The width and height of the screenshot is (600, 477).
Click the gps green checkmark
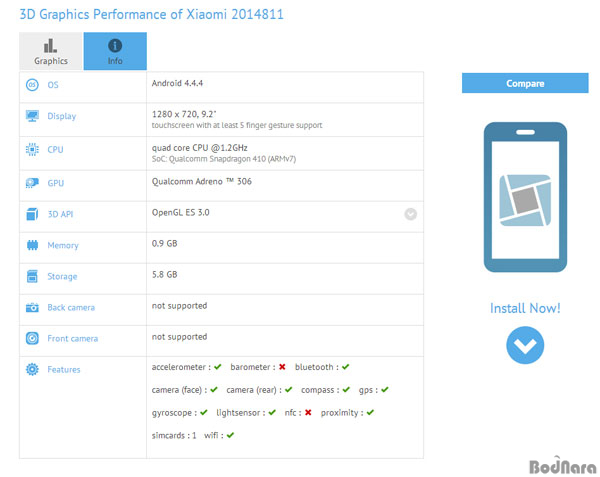pyautogui.click(x=385, y=390)
